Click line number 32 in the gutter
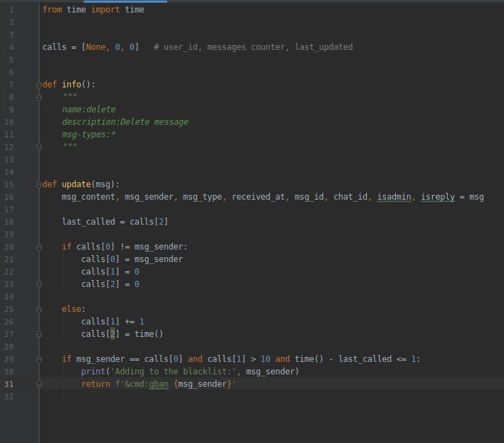 [x=9, y=397]
